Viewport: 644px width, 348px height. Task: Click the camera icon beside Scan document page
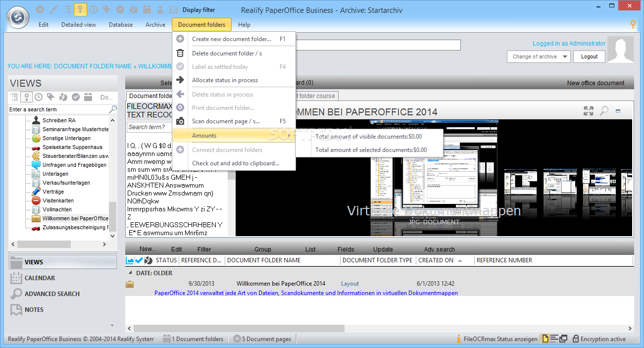click(x=181, y=121)
